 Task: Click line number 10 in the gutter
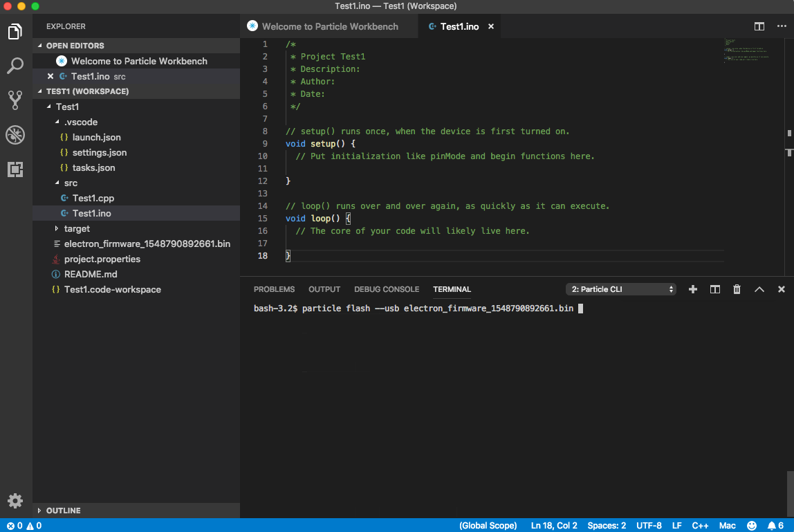(x=262, y=156)
